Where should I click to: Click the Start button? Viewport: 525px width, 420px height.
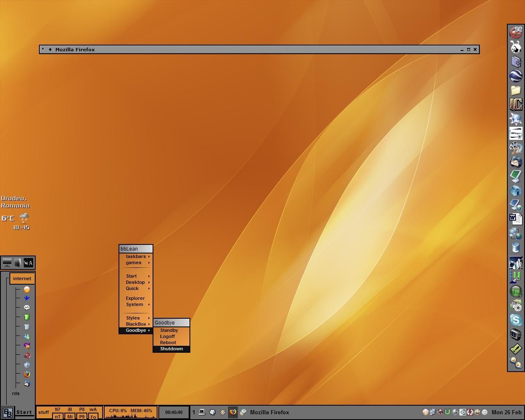coord(24,412)
